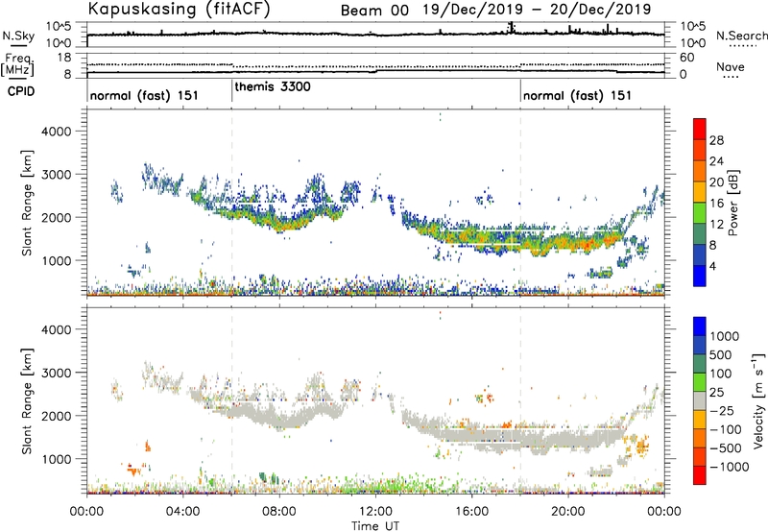Click the 28 tick on Power colorbar

click(x=716, y=140)
